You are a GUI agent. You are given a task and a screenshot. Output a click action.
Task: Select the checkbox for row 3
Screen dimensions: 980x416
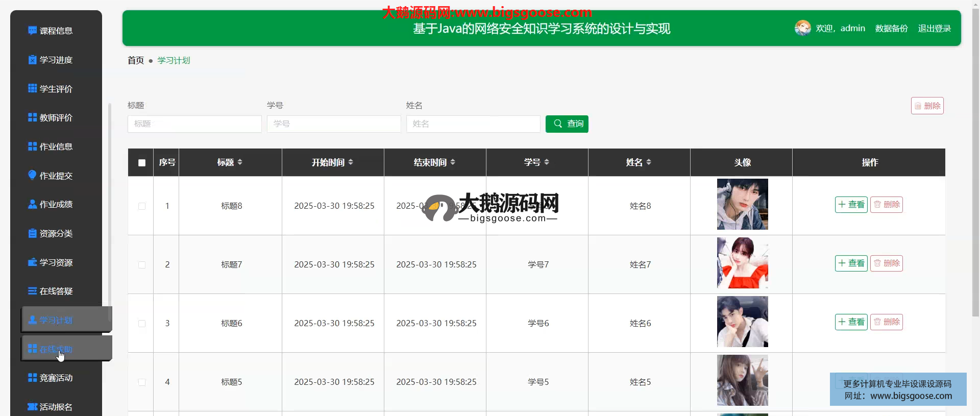(x=142, y=324)
